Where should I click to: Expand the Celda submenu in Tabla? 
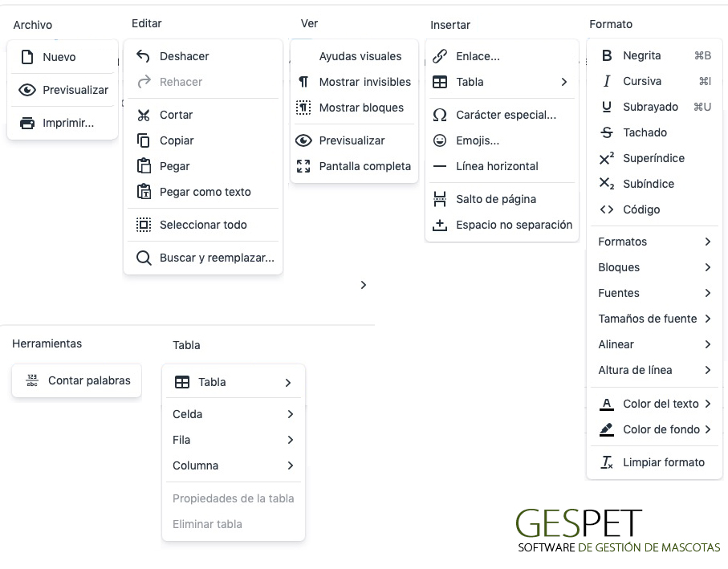pos(233,414)
